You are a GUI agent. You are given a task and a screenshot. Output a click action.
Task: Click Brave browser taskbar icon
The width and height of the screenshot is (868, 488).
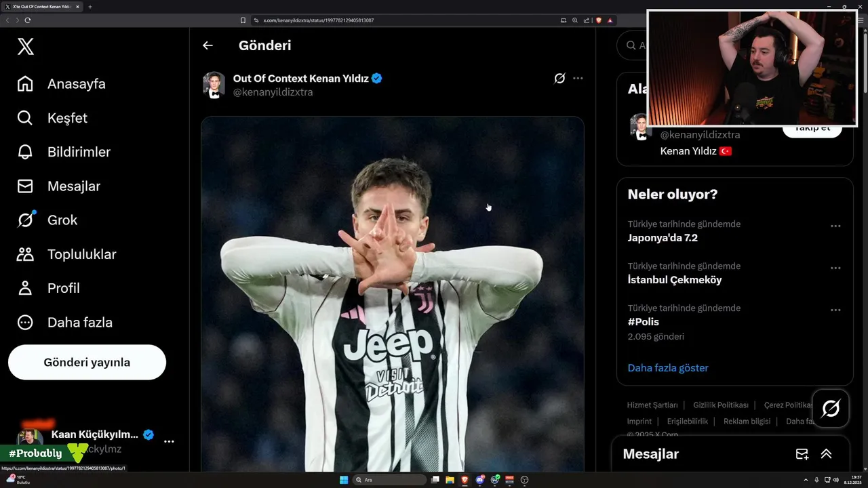(x=465, y=480)
